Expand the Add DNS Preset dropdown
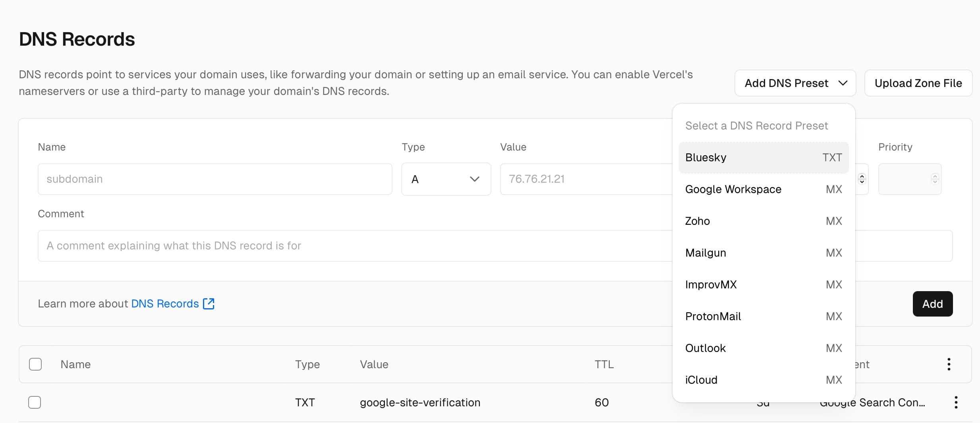The image size is (980, 423). (x=795, y=83)
